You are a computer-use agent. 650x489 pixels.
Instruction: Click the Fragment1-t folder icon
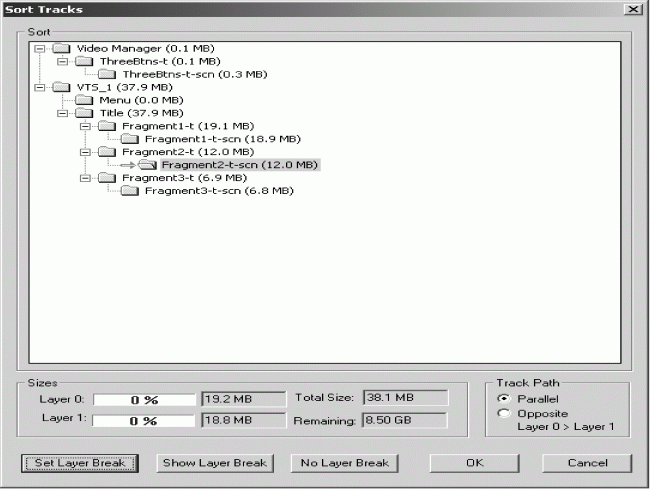point(107,126)
